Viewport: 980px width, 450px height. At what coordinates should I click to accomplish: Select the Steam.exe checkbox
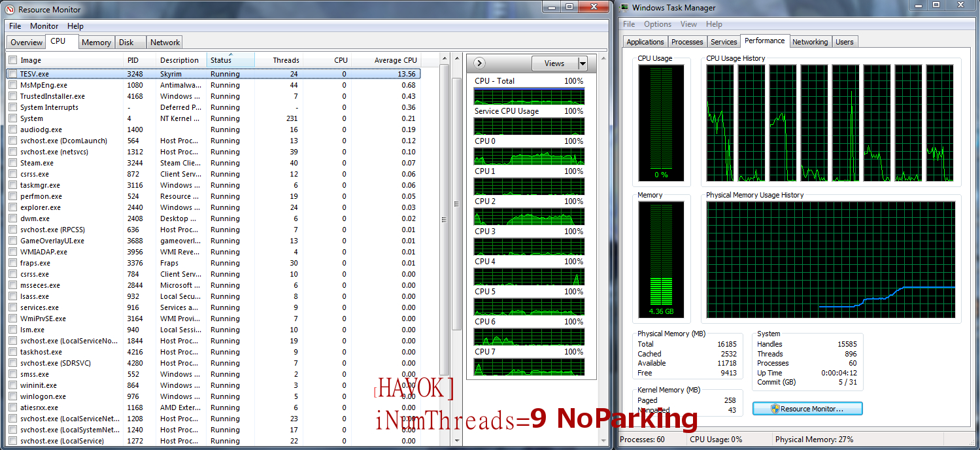pyautogui.click(x=12, y=163)
